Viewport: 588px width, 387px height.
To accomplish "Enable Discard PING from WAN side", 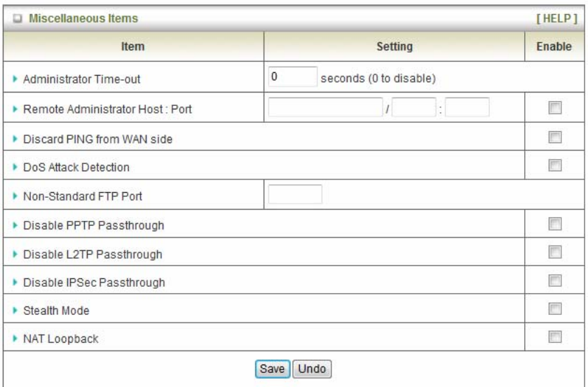I will pyautogui.click(x=555, y=137).
